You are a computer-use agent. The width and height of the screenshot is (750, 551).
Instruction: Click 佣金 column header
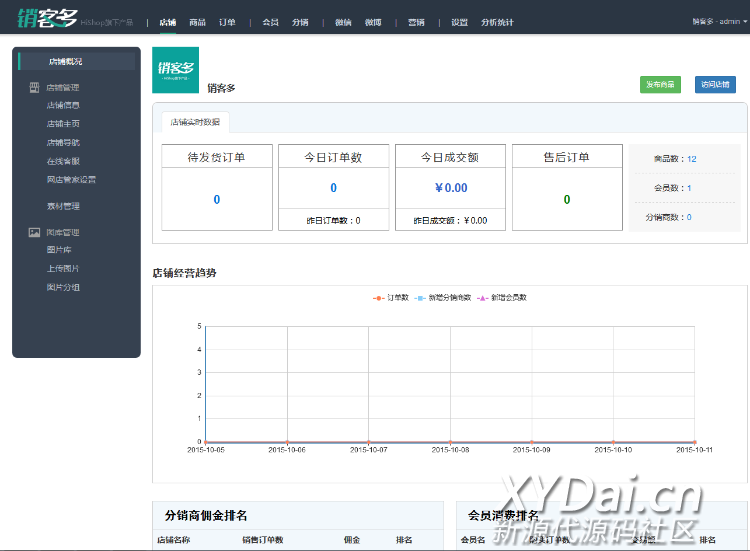tap(352, 540)
